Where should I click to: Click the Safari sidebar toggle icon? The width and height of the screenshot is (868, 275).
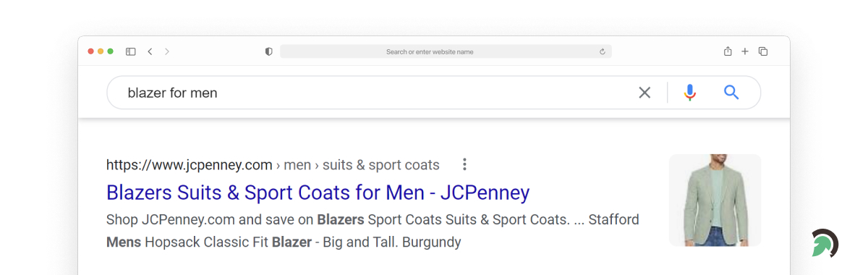[131, 51]
